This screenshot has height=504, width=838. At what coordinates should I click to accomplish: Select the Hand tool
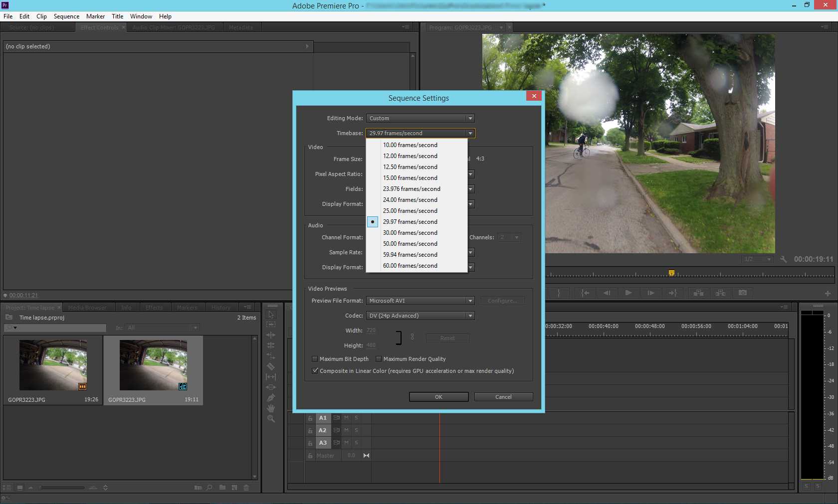(271, 408)
